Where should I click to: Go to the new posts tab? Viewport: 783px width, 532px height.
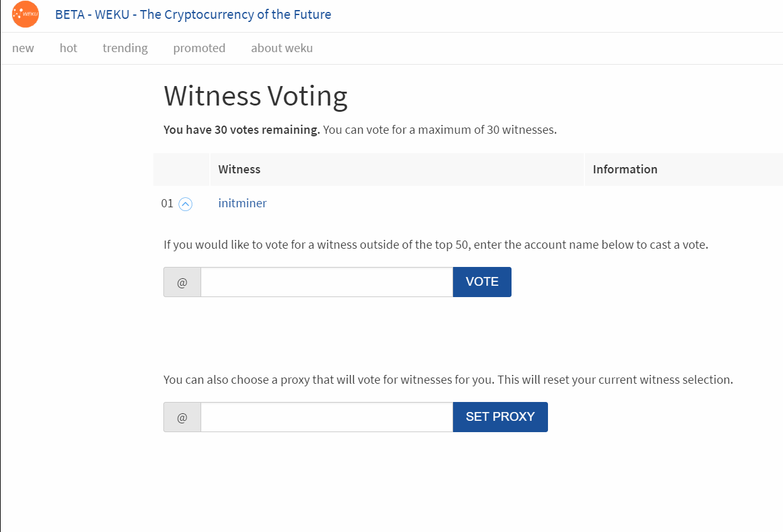[x=23, y=48]
